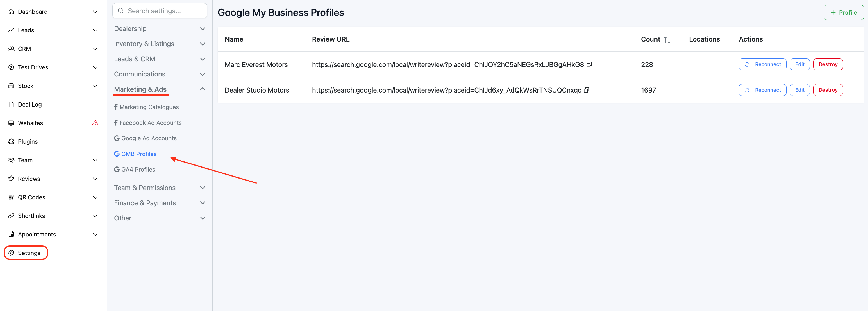Add a new Profile
Viewport: 868px width, 311px height.
843,12
